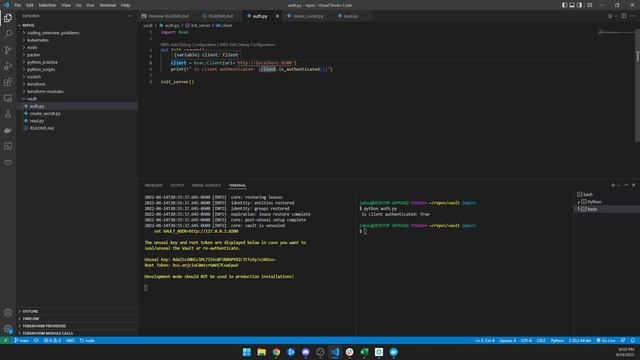640x360 pixels.
Task: Open Chrome from the Windows taskbar
Action: tap(276, 352)
